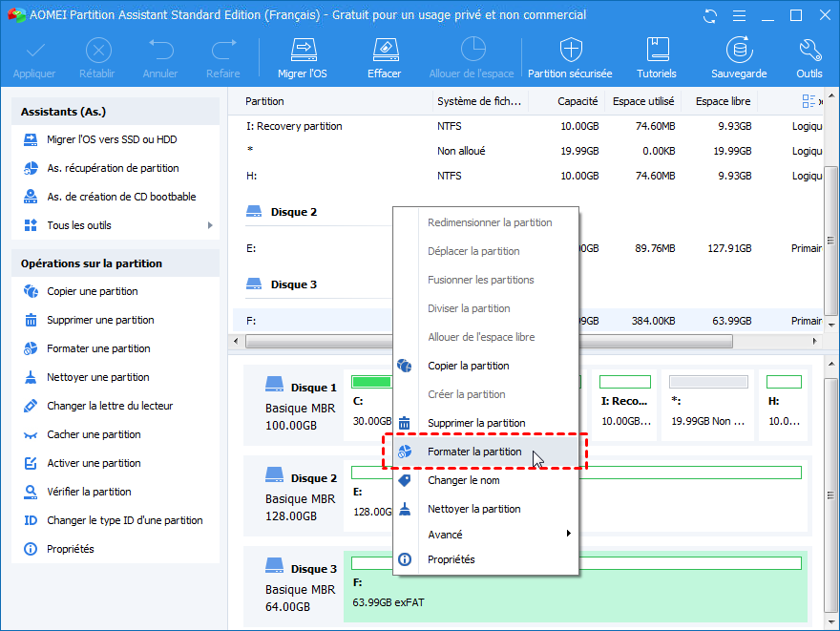The image size is (840, 631).
Task: Choose Supprimer une partition in sidebar
Action: point(100,321)
